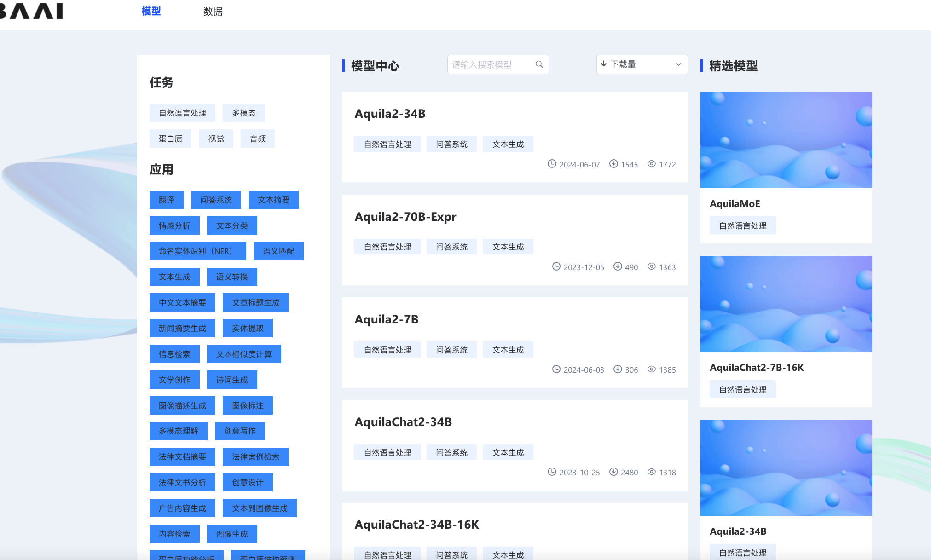Select the 法律文档摘要 tag

pos(182,457)
